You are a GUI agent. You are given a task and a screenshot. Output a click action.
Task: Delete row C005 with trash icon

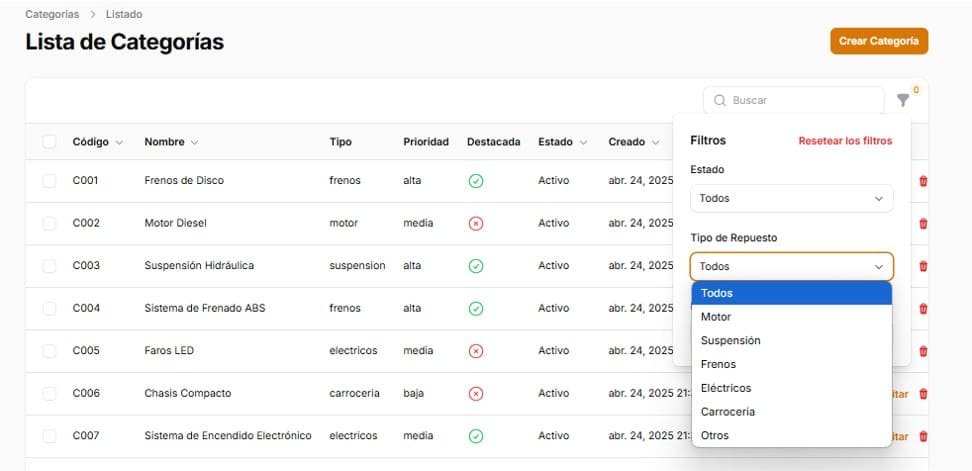coord(923,351)
